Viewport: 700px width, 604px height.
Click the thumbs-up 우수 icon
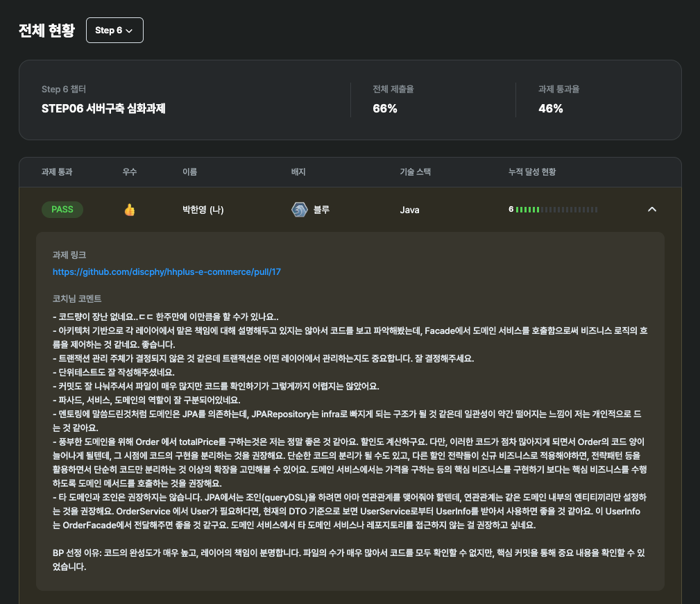tap(130, 210)
